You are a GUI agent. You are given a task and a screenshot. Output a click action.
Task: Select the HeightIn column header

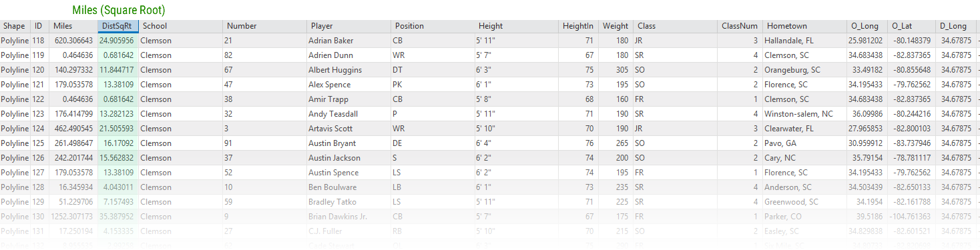[578, 26]
